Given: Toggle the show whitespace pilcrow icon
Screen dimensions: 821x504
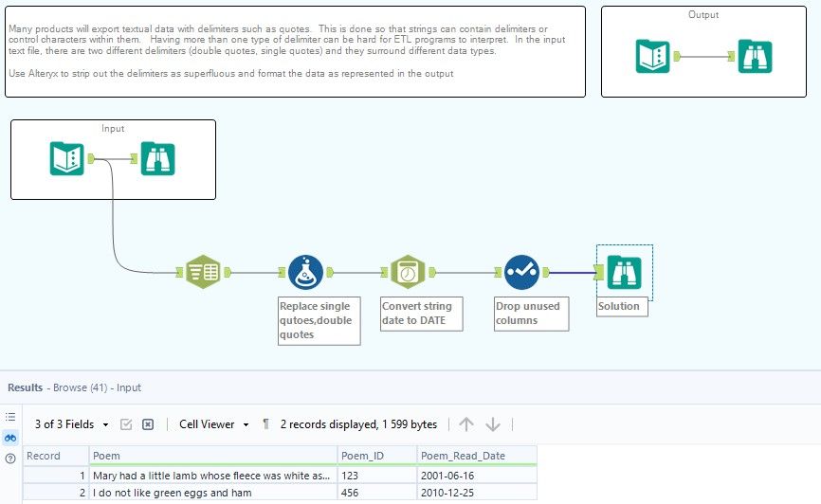Looking at the screenshot, I should [266, 424].
